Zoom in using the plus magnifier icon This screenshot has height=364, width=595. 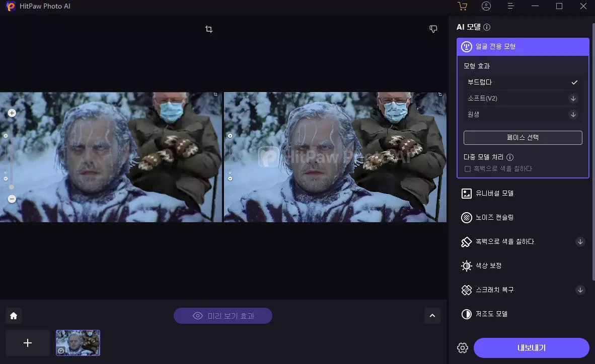(12, 113)
